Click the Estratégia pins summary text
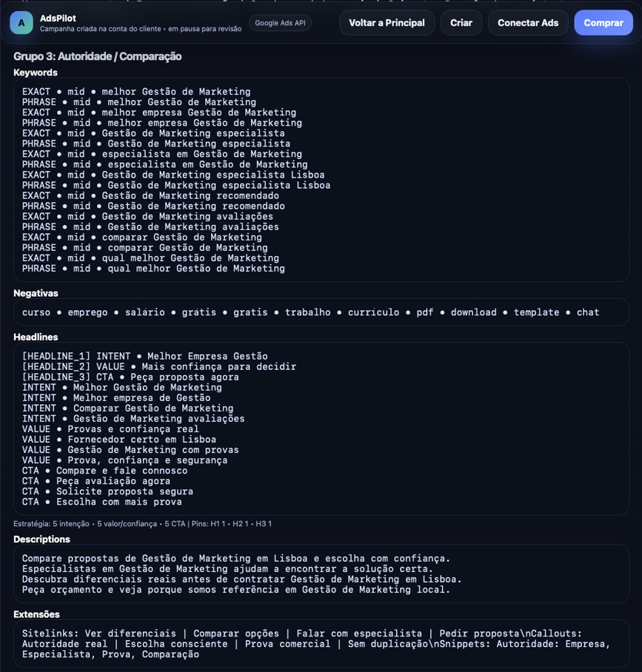 pyautogui.click(x=142, y=524)
